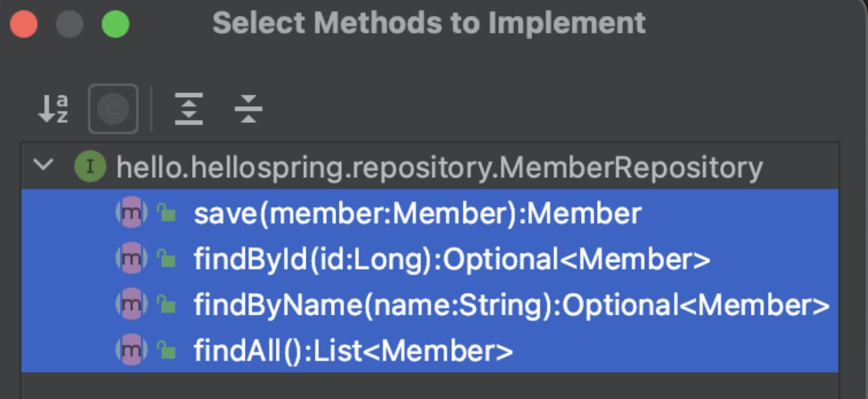Viewport: 868px width, 399px height.
Task: Click the method icon beside findById
Action: [131, 259]
